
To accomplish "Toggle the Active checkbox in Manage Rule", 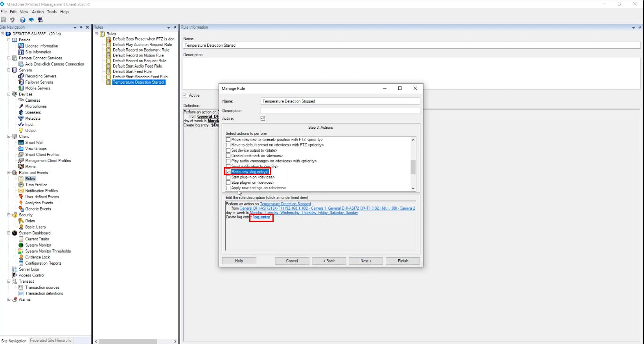I will 263,118.
